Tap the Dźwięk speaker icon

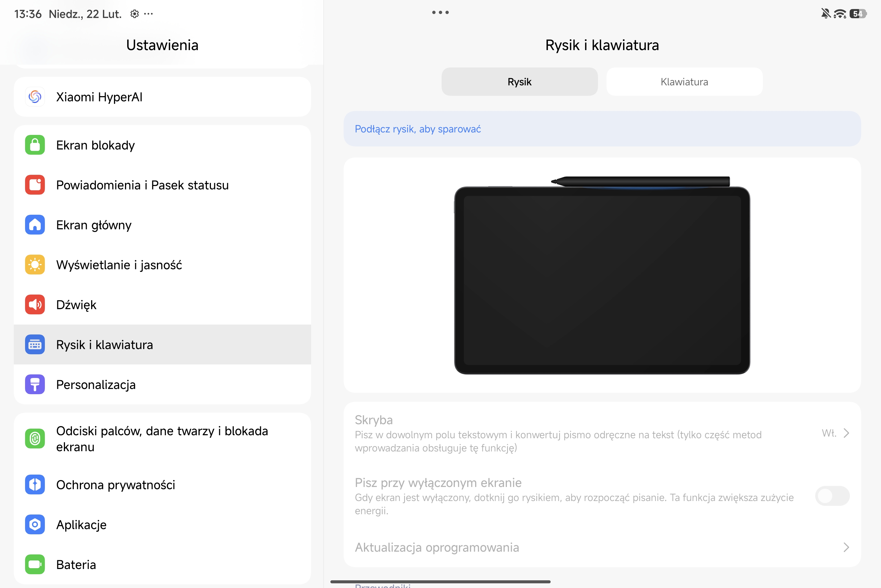[x=35, y=304]
